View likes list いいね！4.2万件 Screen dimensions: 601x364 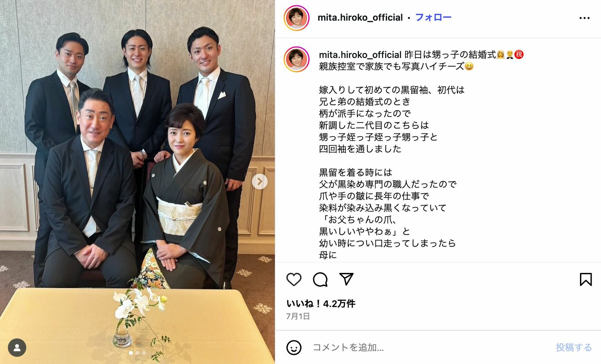coord(321,304)
